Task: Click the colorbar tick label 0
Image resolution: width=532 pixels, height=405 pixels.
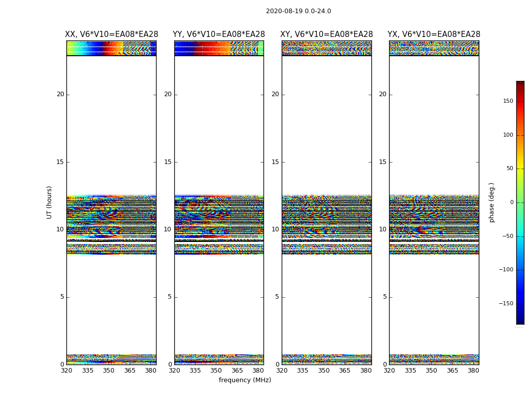Action: point(512,202)
